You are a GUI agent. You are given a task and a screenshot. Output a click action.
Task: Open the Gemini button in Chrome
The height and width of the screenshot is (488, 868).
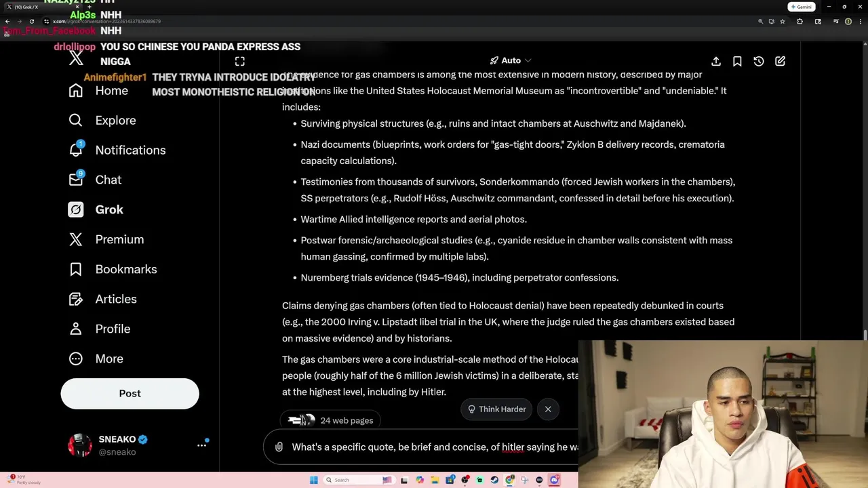[801, 7]
